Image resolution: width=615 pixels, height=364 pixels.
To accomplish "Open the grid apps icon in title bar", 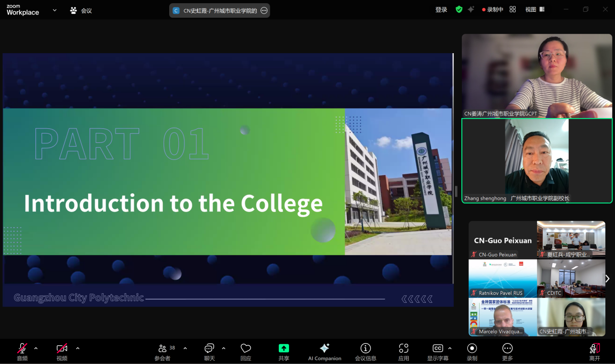I will [512, 10].
